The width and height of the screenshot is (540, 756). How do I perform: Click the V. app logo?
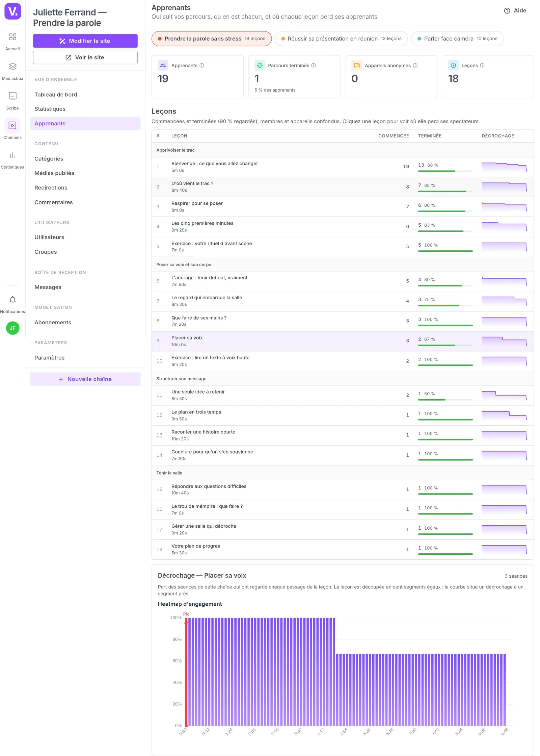[12, 11]
